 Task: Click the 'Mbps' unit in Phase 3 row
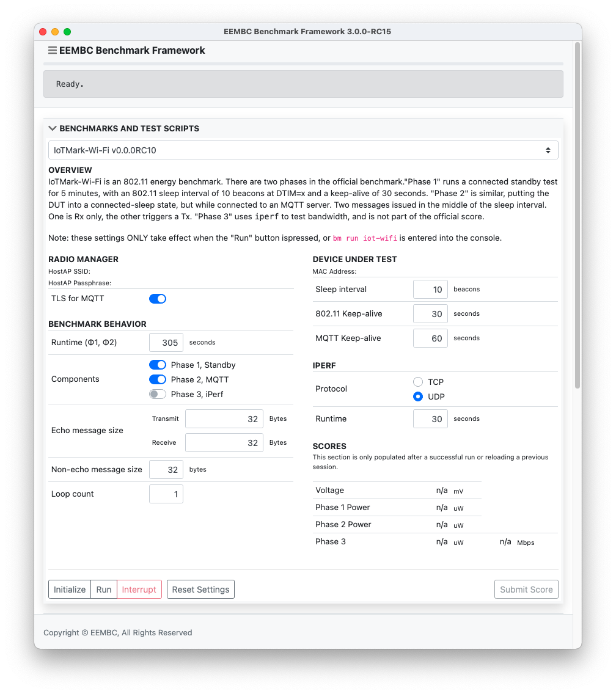click(x=526, y=542)
